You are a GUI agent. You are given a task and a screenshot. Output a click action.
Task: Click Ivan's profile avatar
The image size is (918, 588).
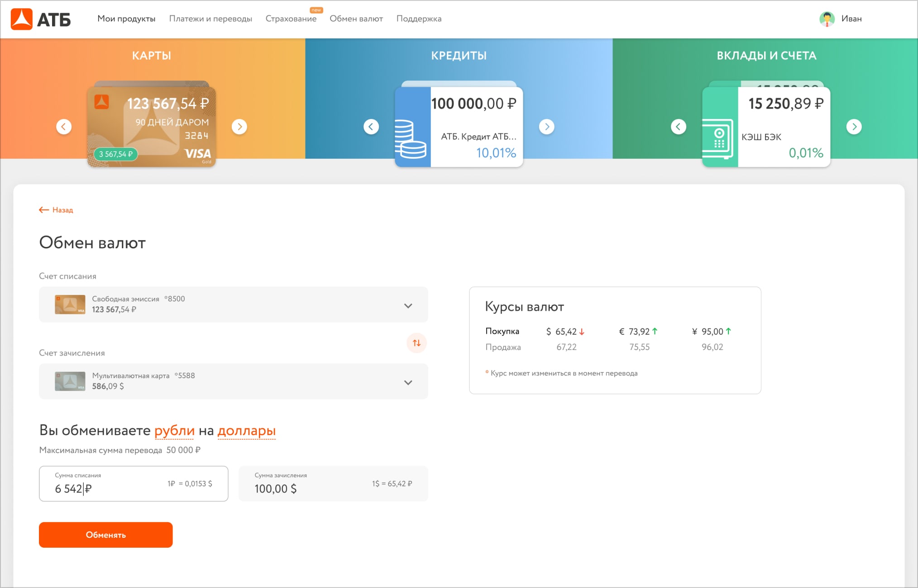coord(827,19)
